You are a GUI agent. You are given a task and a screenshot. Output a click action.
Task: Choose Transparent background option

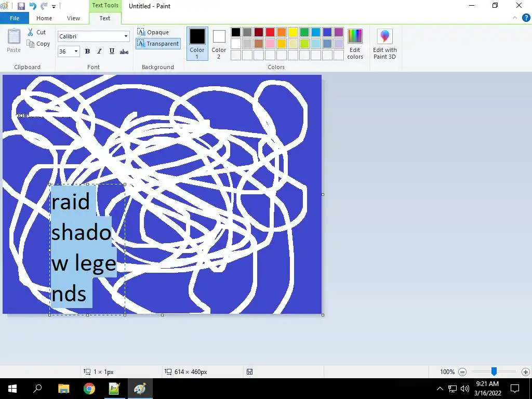click(158, 44)
